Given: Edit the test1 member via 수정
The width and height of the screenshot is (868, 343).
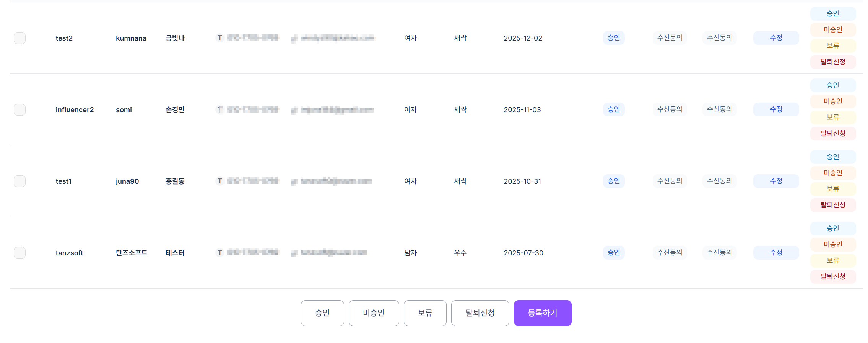Looking at the screenshot, I should (776, 181).
